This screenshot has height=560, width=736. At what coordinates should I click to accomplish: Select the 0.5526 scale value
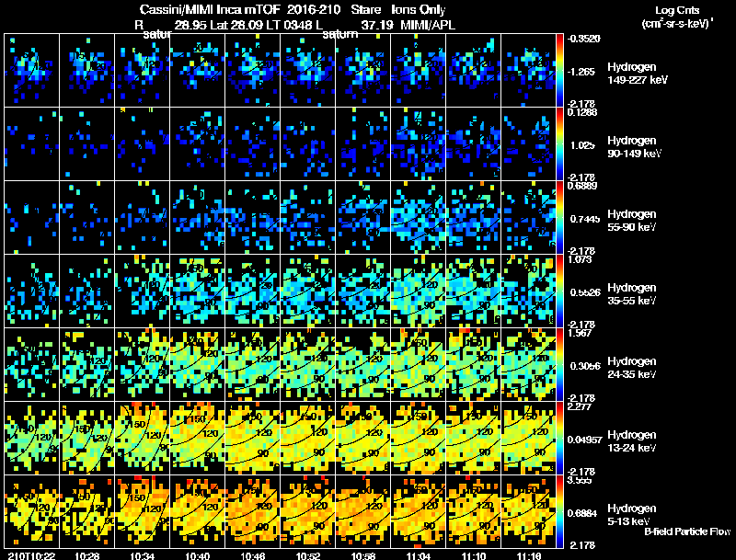point(585,292)
